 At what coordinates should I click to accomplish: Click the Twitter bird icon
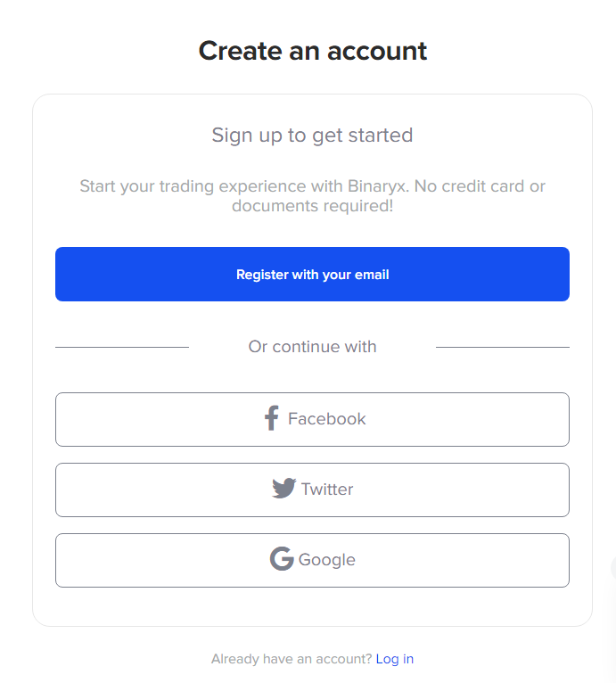tap(284, 489)
